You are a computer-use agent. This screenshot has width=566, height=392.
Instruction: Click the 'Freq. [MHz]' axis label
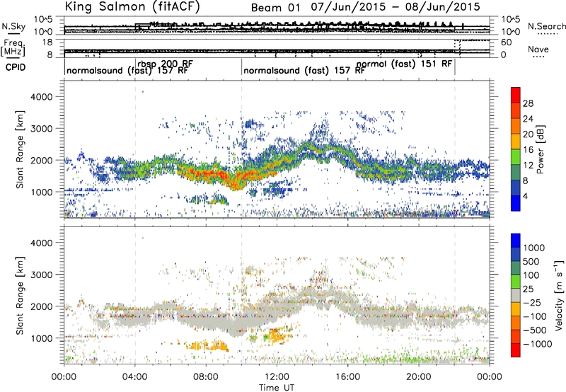coord(13,47)
